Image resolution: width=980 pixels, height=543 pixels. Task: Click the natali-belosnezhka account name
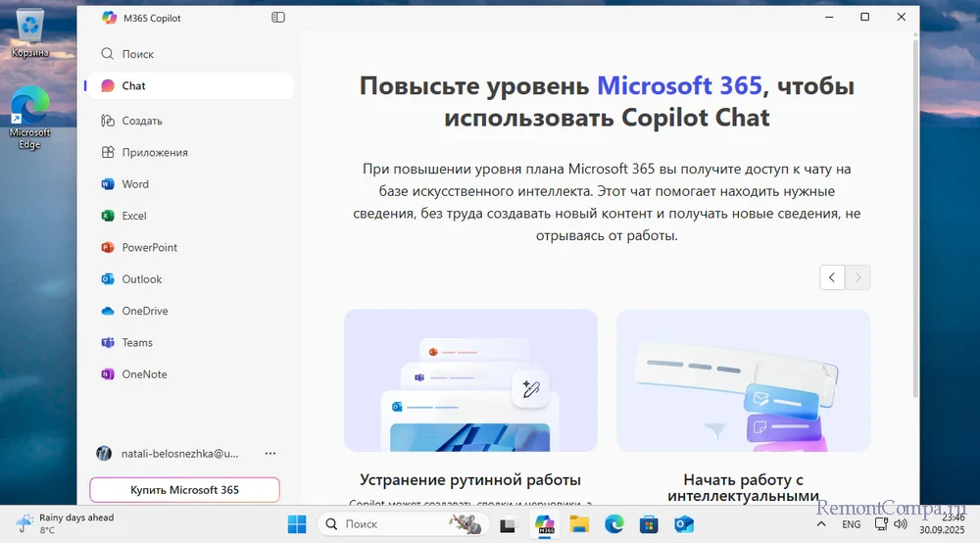click(x=179, y=454)
